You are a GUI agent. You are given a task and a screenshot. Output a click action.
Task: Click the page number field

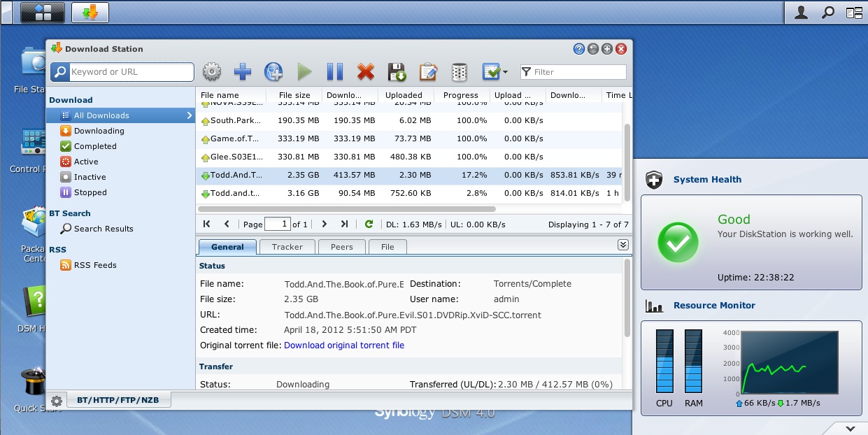click(277, 224)
